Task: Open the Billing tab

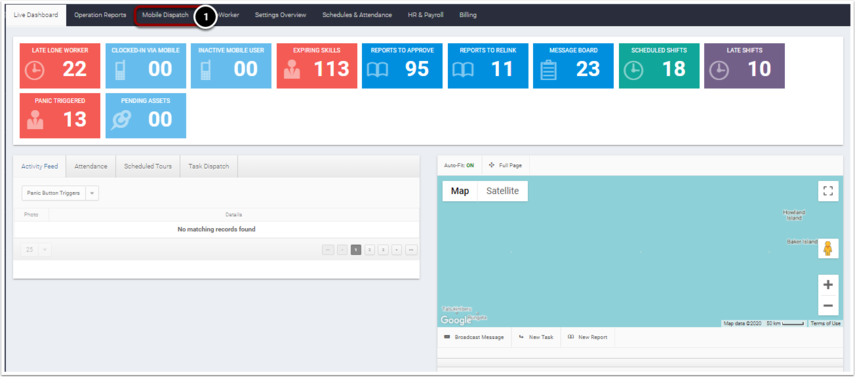Action: (x=468, y=15)
